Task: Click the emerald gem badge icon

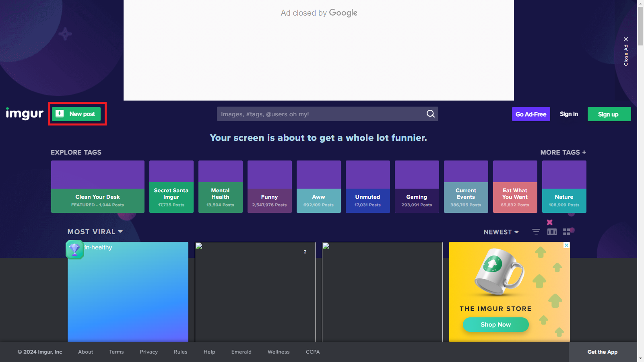Action: pos(74,249)
